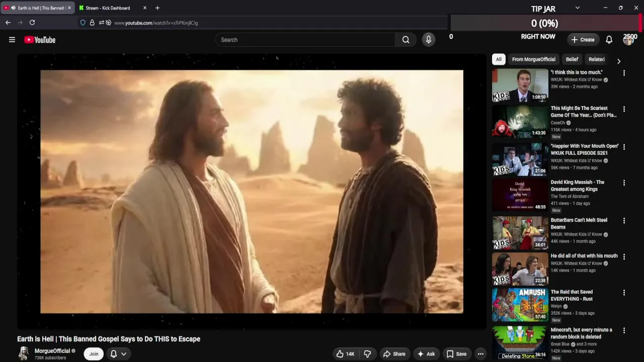644x362 pixels.
Task: Open the subscription notification bell dropdown
Action: [x=118, y=354]
